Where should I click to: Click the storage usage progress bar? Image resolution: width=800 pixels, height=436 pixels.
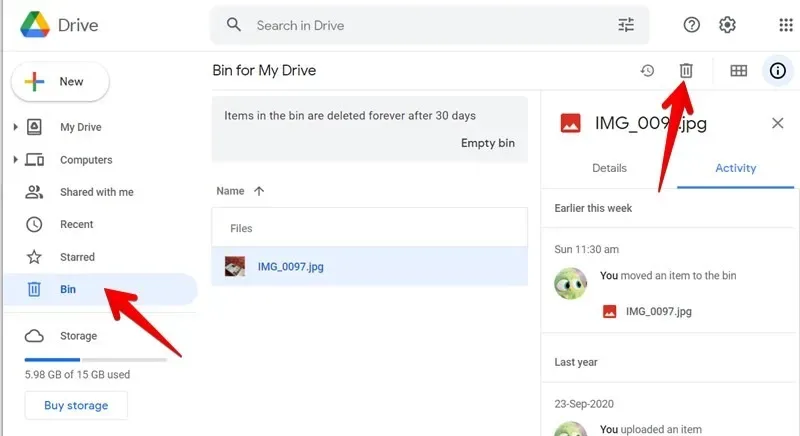(x=95, y=360)
